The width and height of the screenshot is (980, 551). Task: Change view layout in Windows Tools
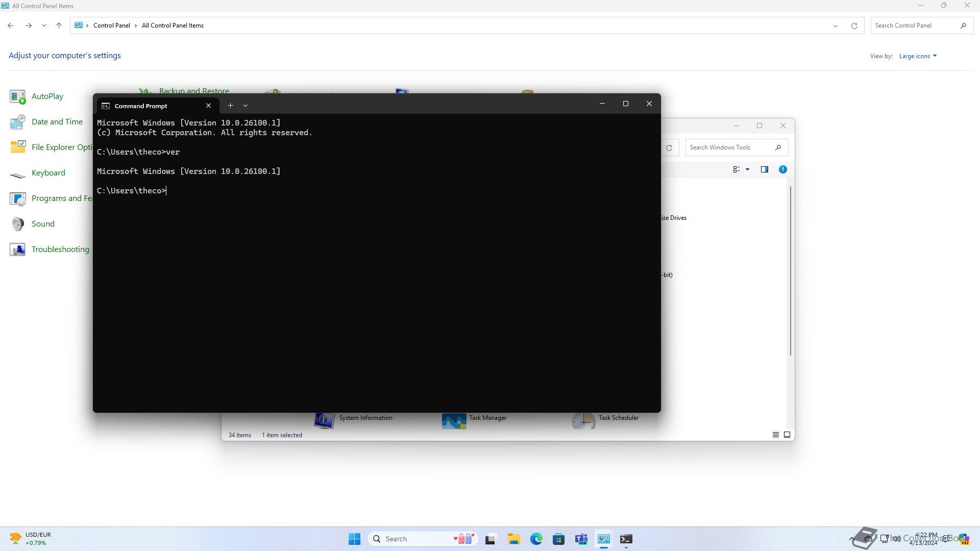point(737,169)
